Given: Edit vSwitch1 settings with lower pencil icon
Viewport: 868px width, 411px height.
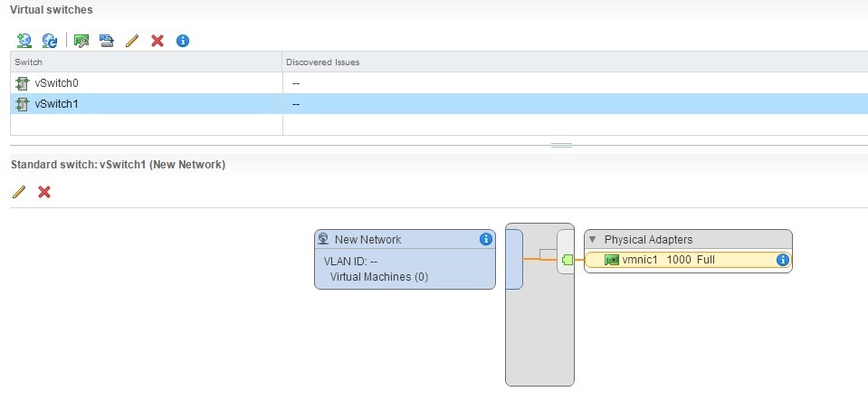Looking at the screenshot, I should click(19, 192).
